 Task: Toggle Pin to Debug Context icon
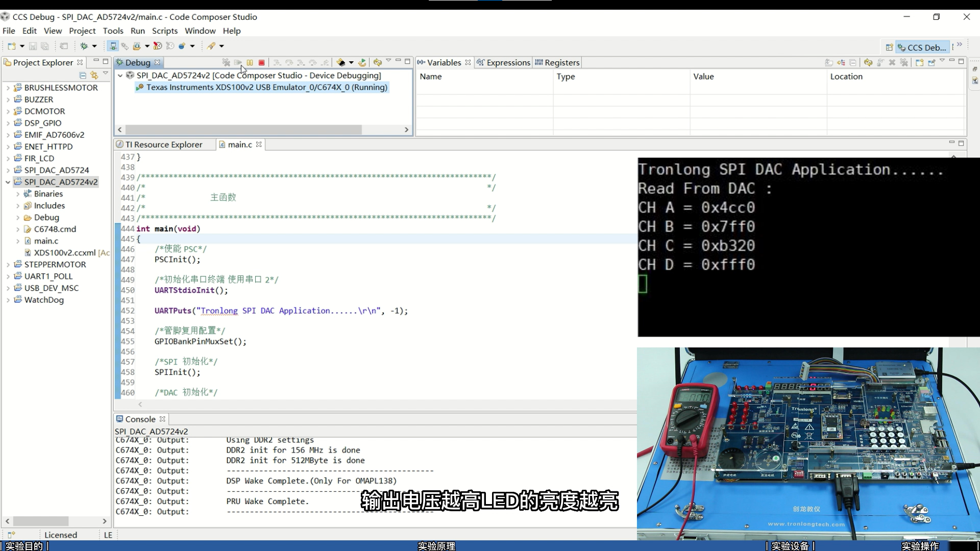click(x=932, y=62)
